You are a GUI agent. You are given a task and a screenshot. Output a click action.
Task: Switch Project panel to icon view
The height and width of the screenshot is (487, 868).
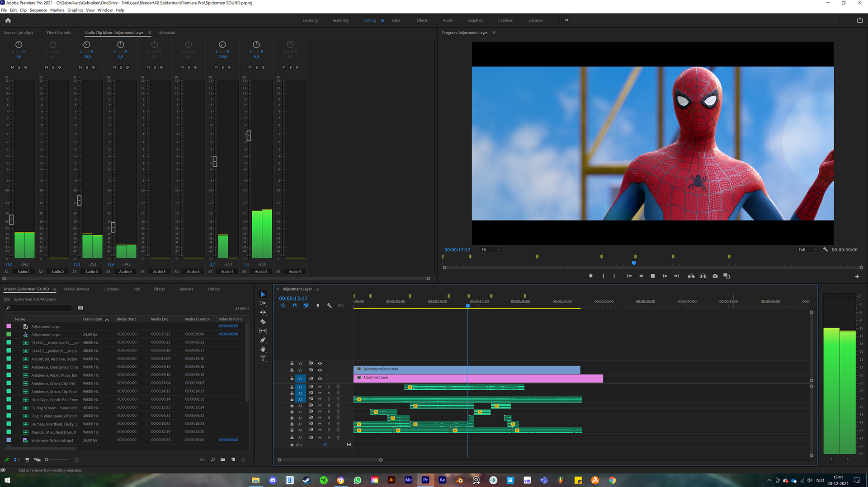pyautogui.click(x=27, y=459)
